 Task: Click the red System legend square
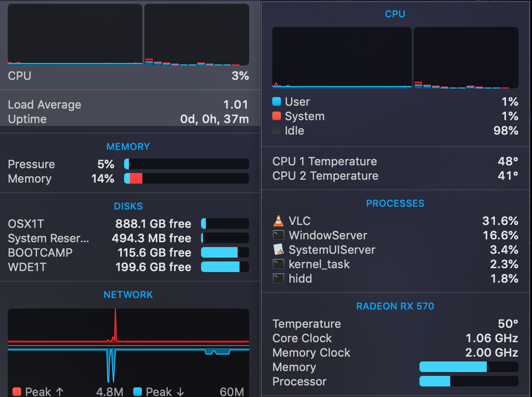click(277, 116)
